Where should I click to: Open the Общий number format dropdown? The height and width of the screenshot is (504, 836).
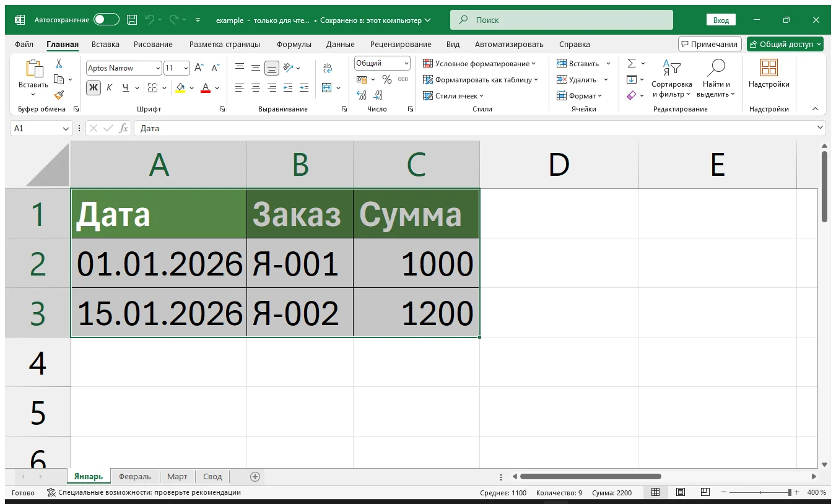click(x=406, y=63)
